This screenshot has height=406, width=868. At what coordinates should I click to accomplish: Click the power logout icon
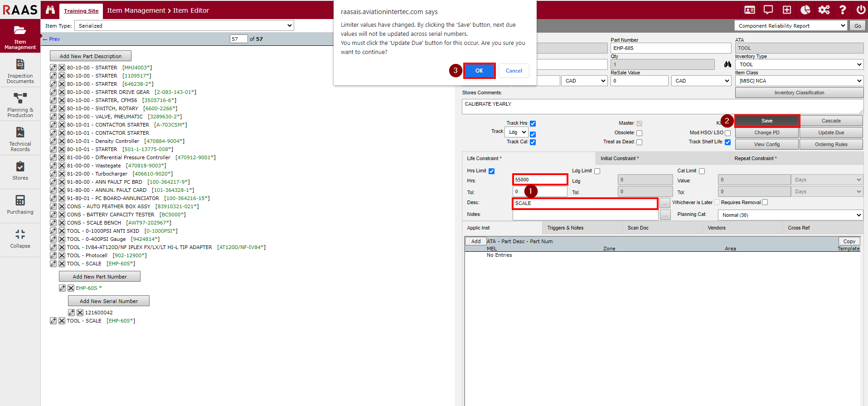click(x=861, y=10)
